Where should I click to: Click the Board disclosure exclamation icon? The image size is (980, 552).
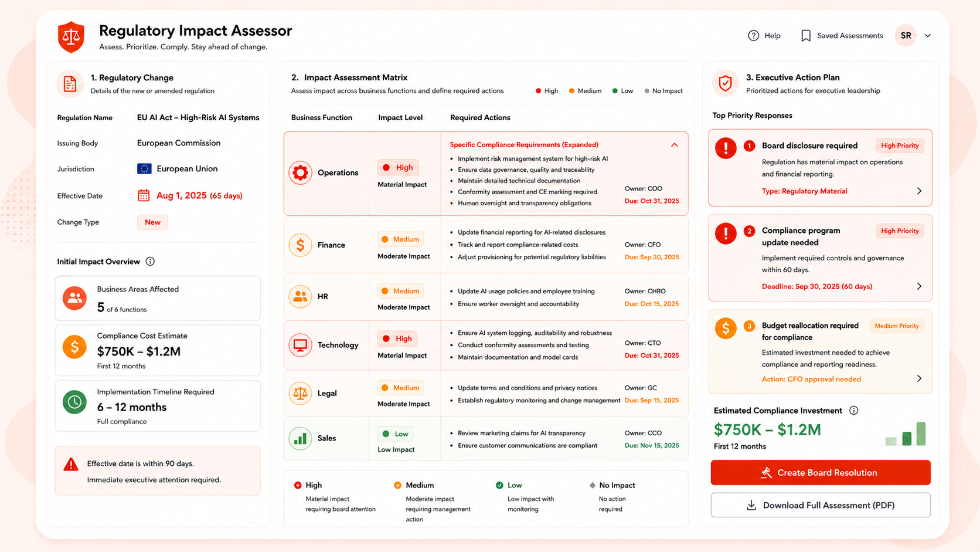point(726,148)
